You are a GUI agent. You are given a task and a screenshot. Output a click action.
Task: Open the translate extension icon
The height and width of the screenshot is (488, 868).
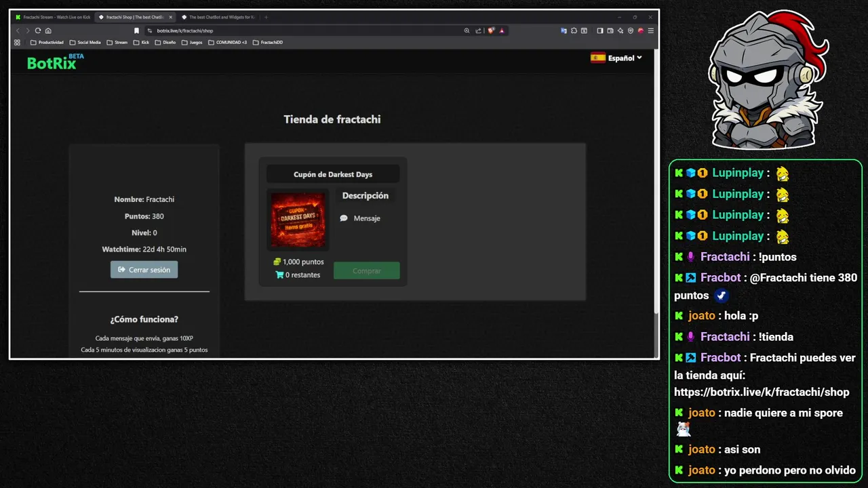(564, 30)
